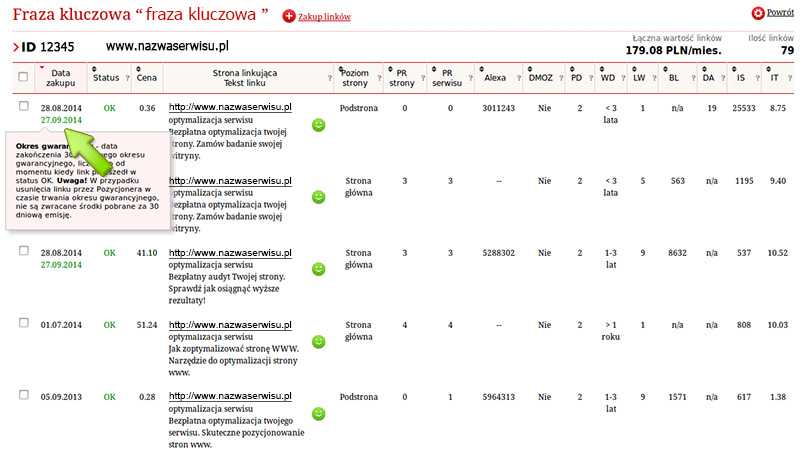Viewport: 800px width, 459px height.
Task: Select the checkbox for the 41.10 price row
Action: click(23, 250)
